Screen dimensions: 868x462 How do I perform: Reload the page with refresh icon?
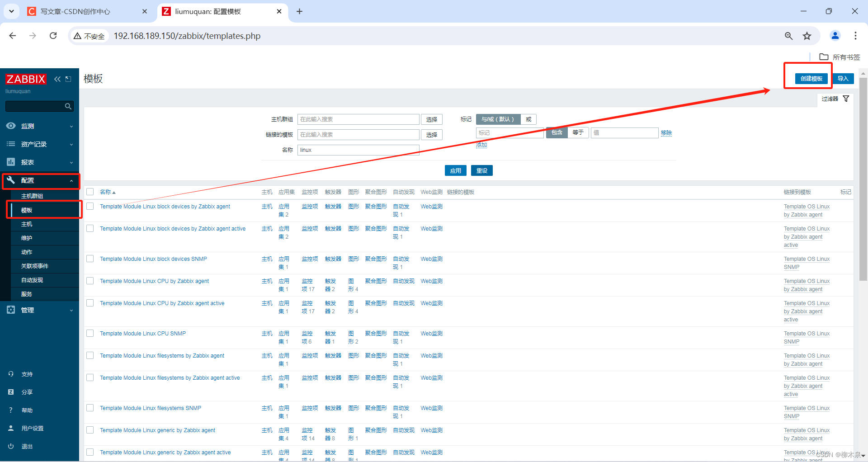53,36
